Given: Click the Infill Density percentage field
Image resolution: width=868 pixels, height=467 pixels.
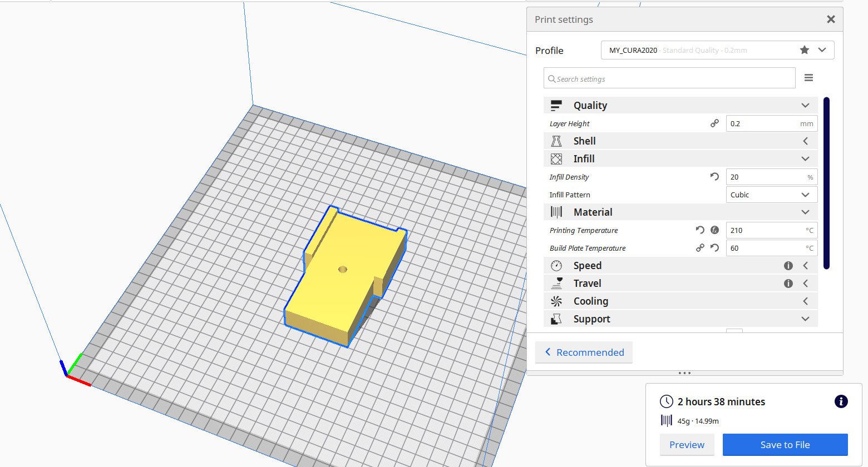Looking at the screenshot, I should [772, 177].
